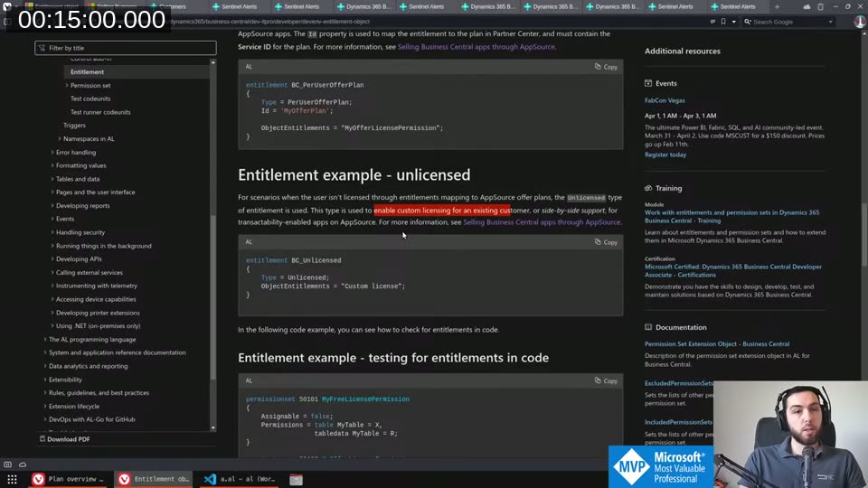
Task: Expand Developing reports section
Action: 52,206
